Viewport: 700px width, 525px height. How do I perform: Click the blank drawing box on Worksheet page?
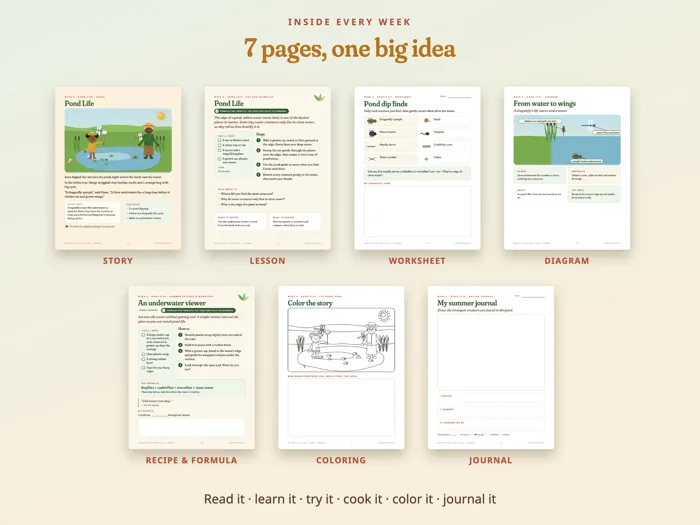(417, 211)
